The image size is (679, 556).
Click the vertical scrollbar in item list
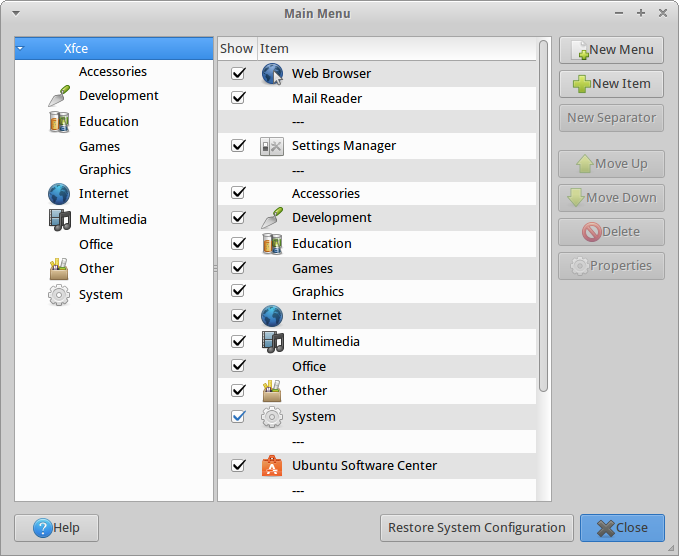tap(543, 215)
